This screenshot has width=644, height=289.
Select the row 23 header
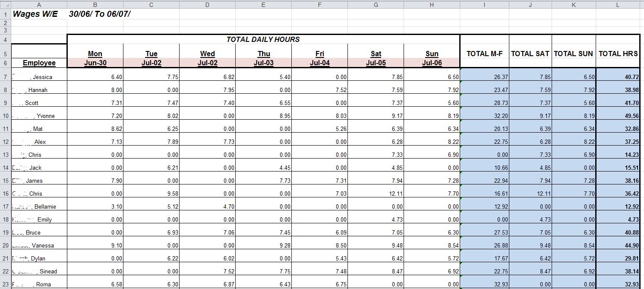[5, 284]
